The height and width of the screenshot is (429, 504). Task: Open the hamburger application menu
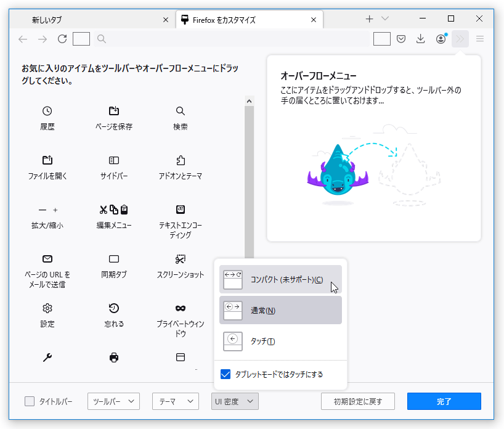coord(480,39)
